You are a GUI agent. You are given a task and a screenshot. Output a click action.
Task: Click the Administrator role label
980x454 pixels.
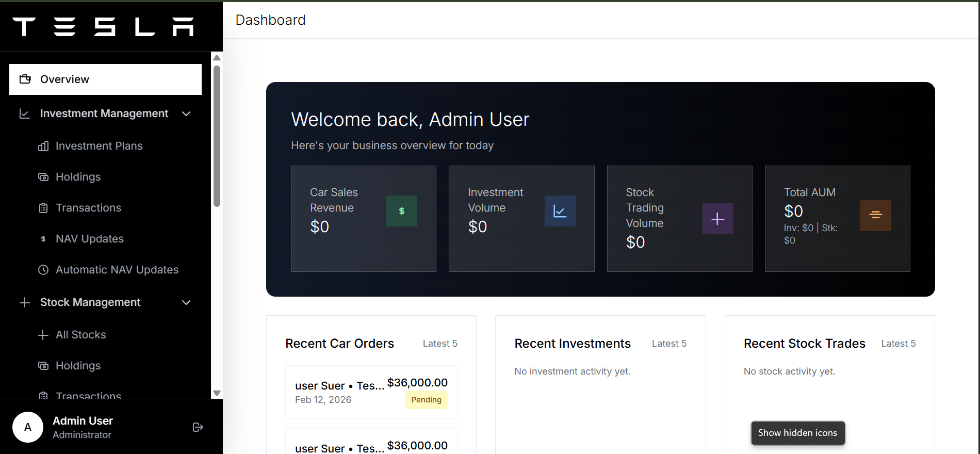coord(82,435)
